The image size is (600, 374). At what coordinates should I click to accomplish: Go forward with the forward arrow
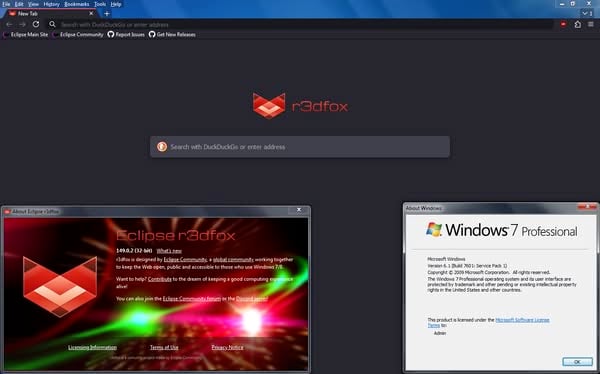[x=22, y=24]
